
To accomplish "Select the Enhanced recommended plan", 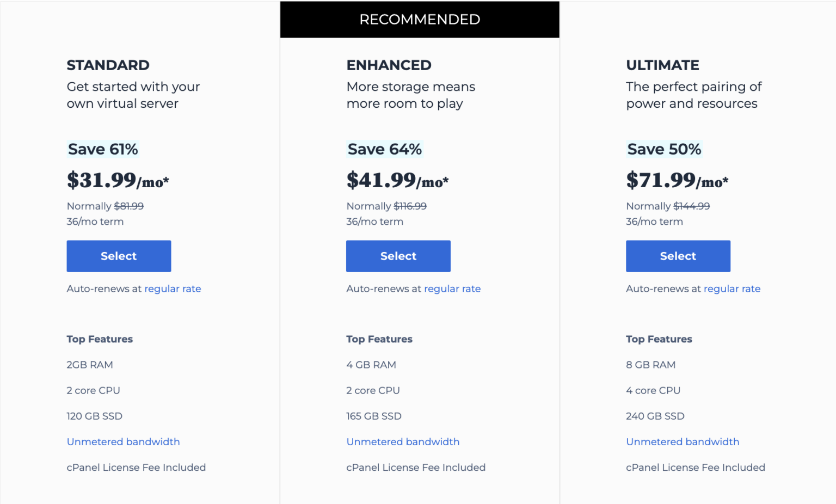I will 398,256.
